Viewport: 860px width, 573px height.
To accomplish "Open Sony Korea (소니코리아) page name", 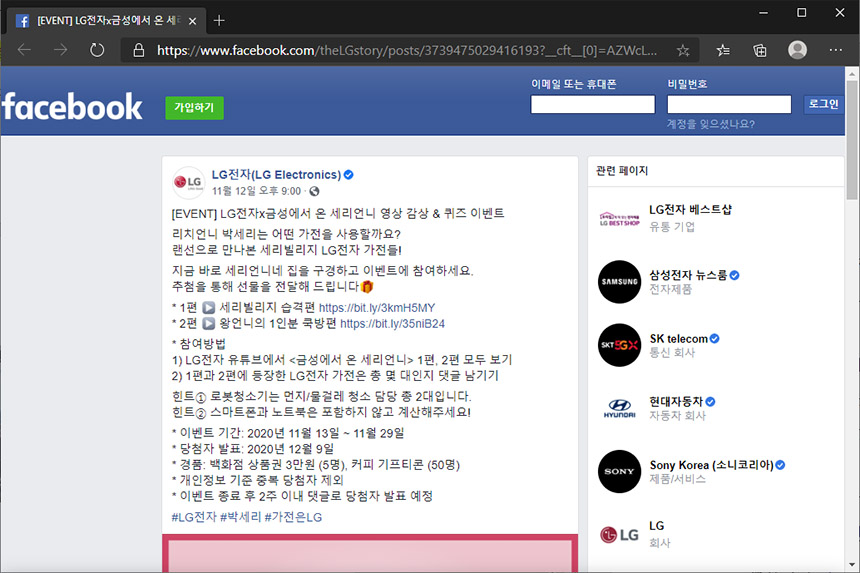I will click(x=711, y=465).
